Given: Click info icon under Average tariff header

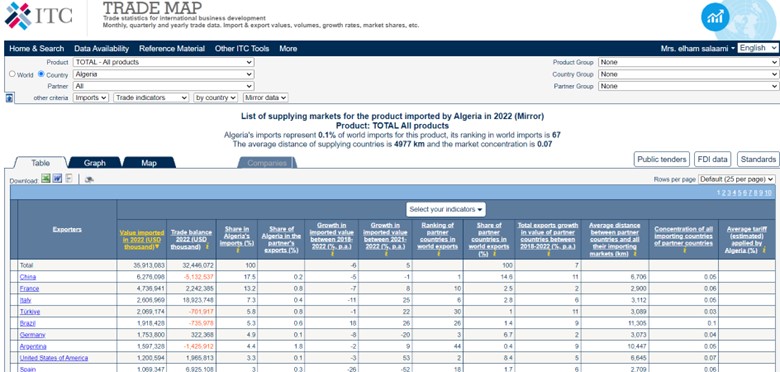Looking at the screenshot, I should point(764,251).
